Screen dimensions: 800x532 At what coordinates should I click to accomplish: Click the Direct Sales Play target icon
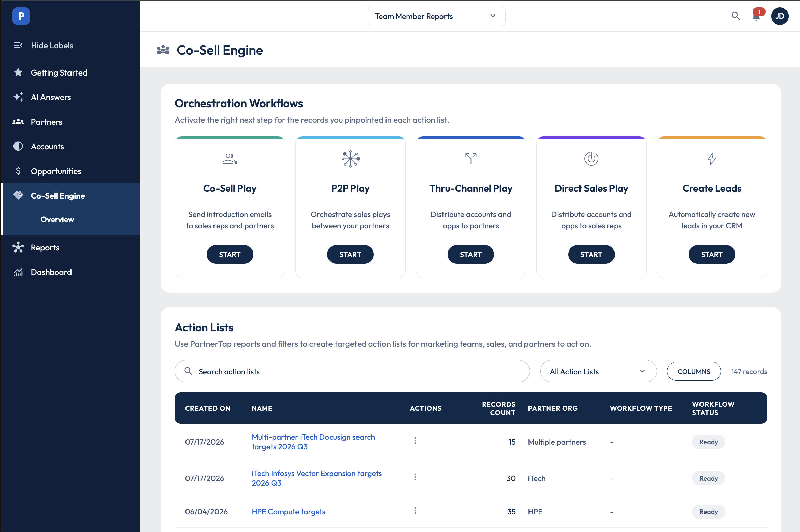tap(591, 158)
